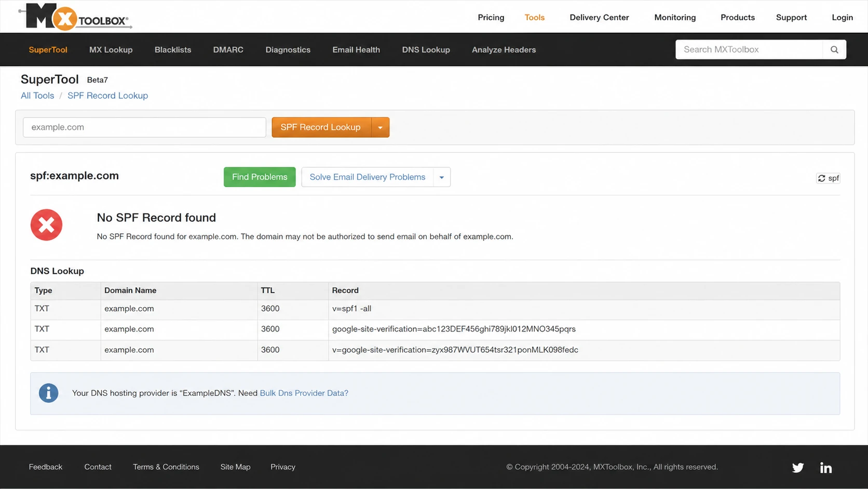Click the spf refresh icon button
868x489 pixels.
click(x=828, y=178)
